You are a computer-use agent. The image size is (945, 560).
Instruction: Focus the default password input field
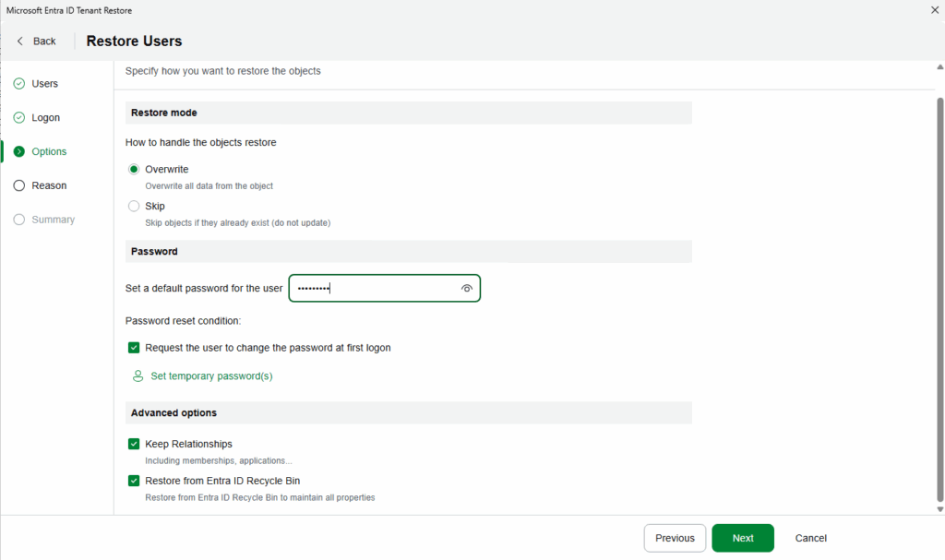click(385, 288)
